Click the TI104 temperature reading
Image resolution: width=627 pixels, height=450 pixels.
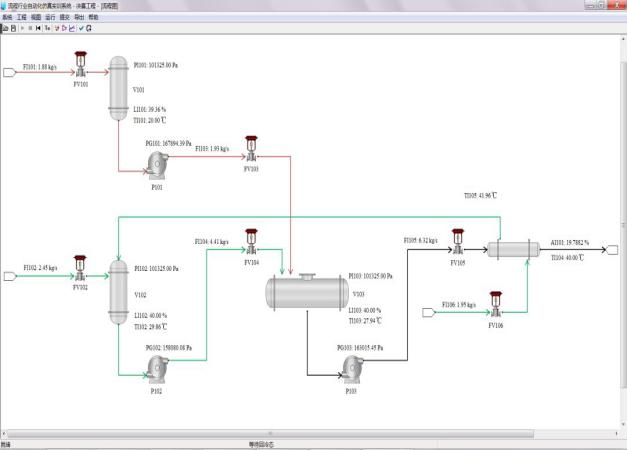coord(567,258)
